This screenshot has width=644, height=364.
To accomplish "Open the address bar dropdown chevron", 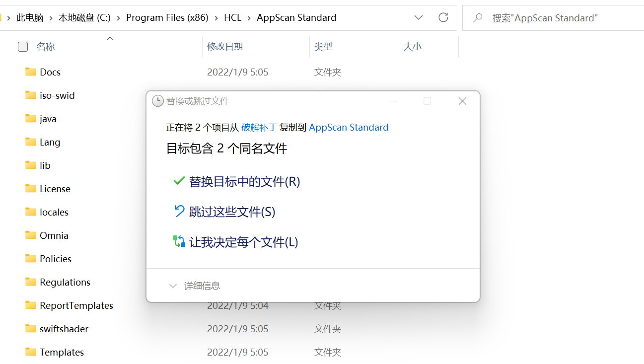I will click(x=419, y=17).
